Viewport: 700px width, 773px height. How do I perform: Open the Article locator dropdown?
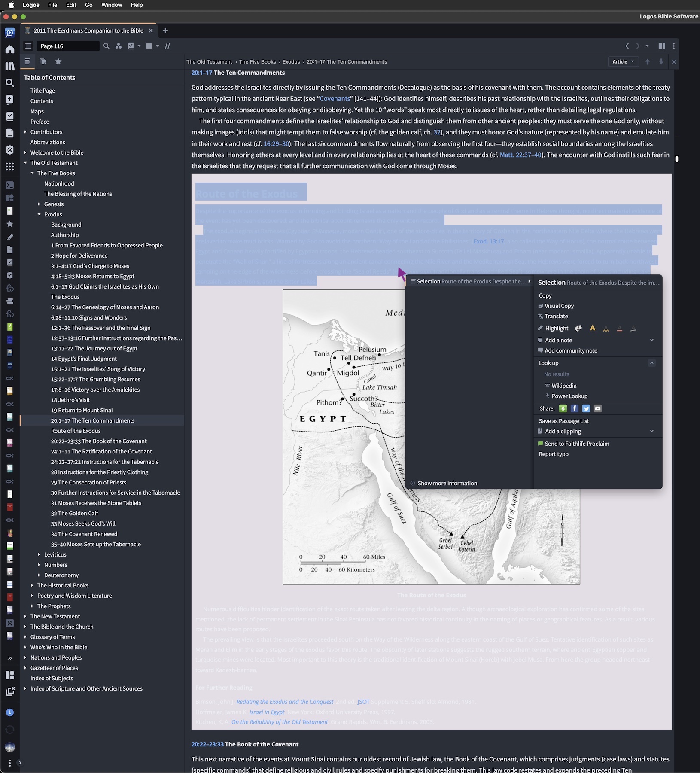coord(623,62)
